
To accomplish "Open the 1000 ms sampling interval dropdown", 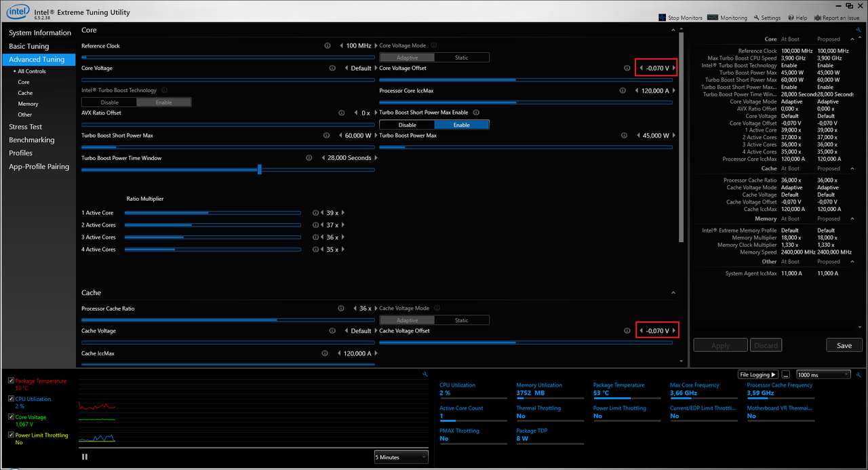I will pos(823,374).
